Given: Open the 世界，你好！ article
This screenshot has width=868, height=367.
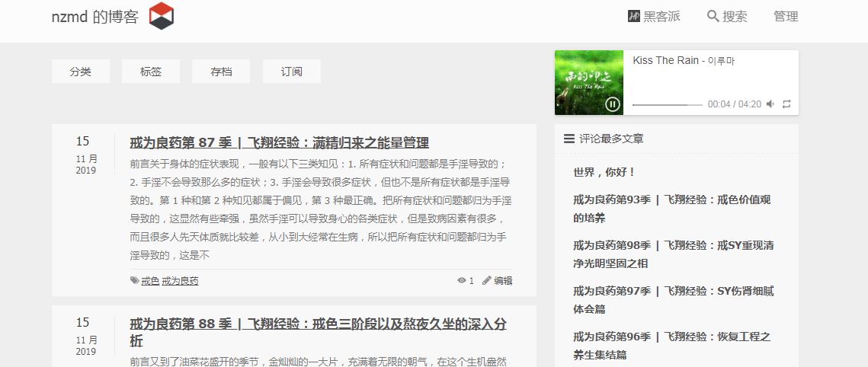Looking at the screenshot, I should click(x=604, y=172).
